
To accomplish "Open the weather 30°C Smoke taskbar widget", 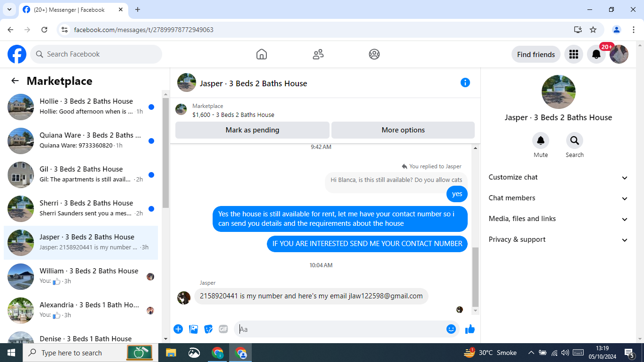I will 490,353.
